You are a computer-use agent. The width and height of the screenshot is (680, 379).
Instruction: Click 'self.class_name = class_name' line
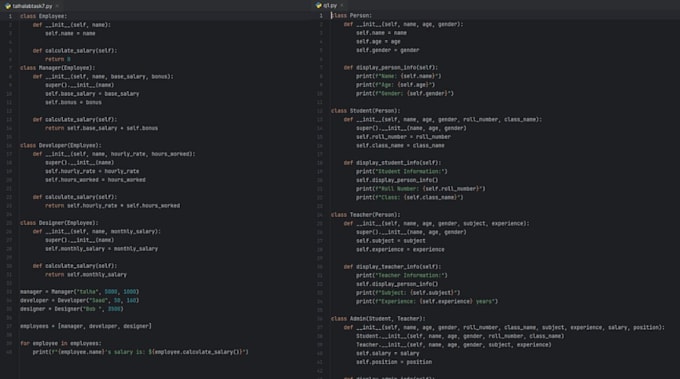point(400,146)
